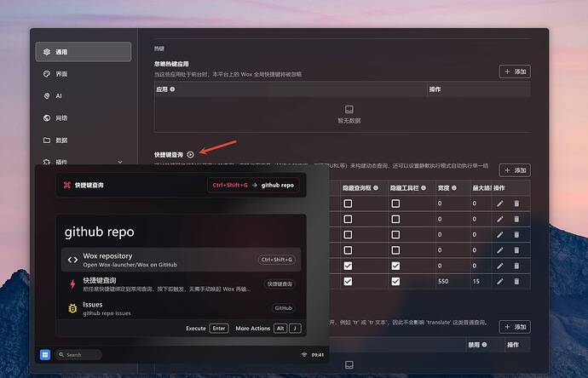Switch to the 界面 interface settings
The width and height of the screenshot is (588, 378).
(x=84, y=74)
